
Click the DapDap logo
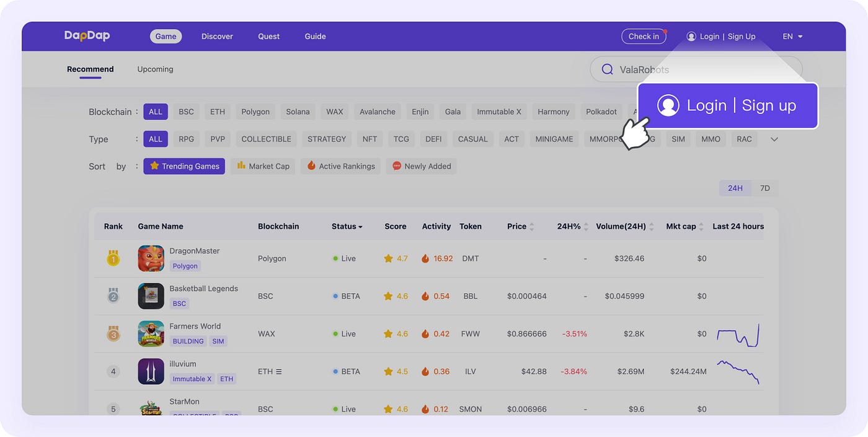pyautogui.click(x=87, y=36)
